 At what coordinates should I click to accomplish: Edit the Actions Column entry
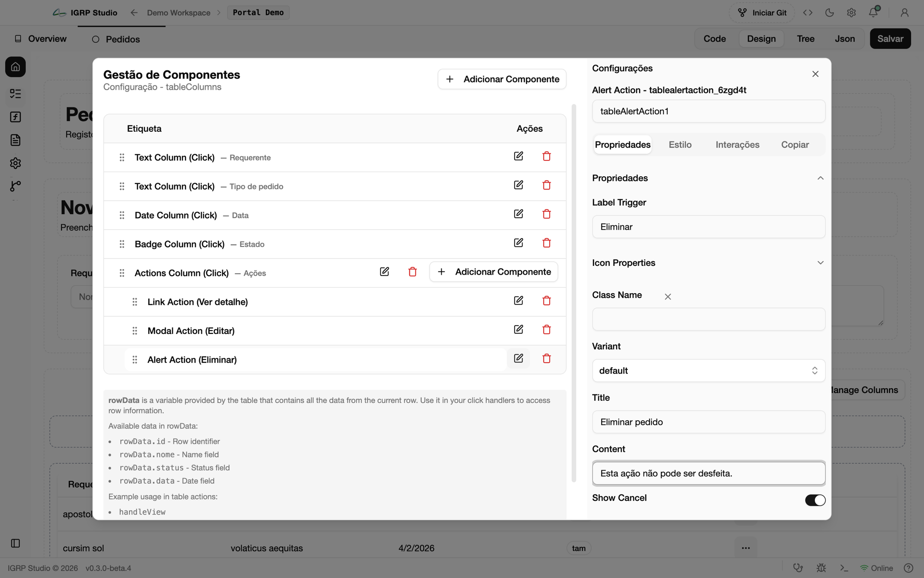click(x=384, y=272)
